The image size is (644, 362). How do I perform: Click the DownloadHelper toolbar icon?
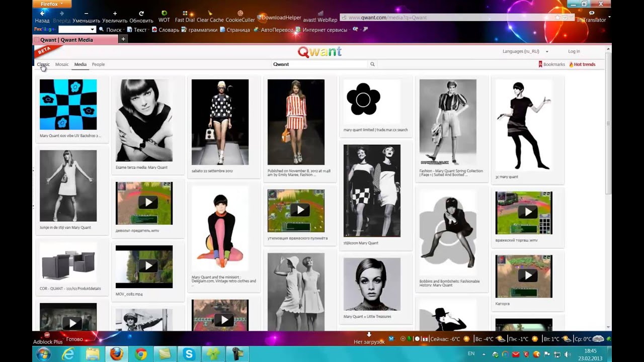coord(279,18)
